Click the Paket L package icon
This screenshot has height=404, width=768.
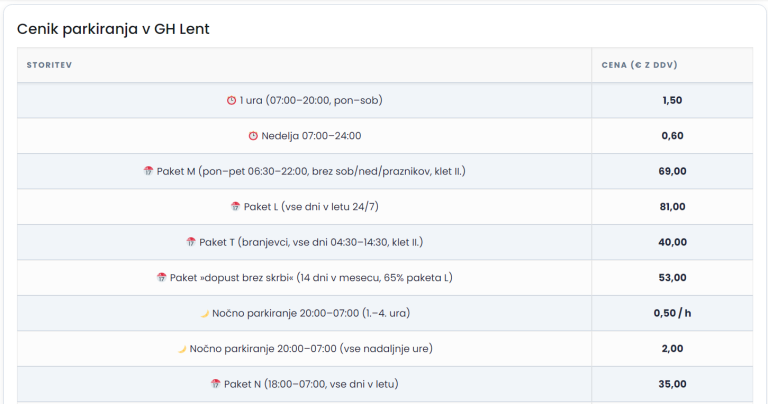click(x=235, y=207)
